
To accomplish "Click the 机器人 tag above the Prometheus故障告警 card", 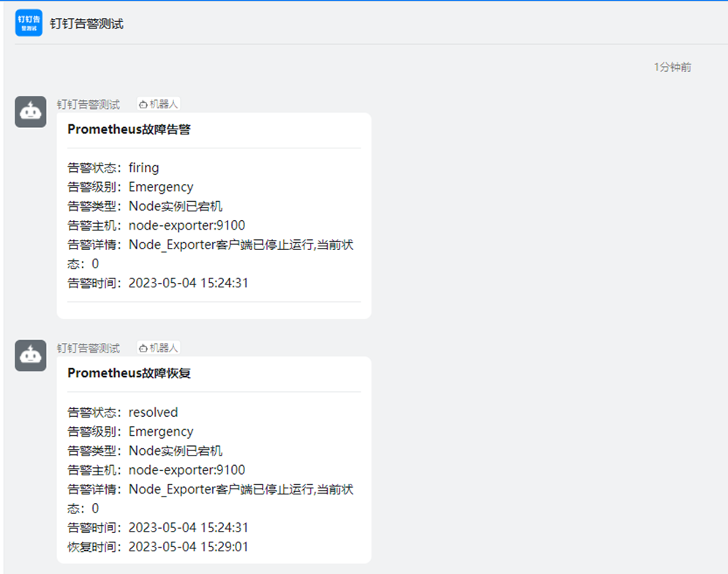I will click(158, 104).
